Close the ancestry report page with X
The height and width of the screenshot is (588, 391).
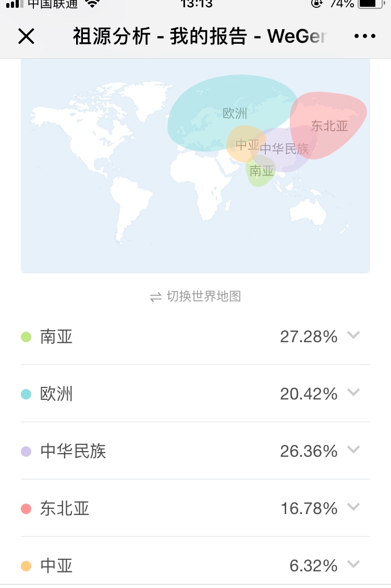pos(26,36)
